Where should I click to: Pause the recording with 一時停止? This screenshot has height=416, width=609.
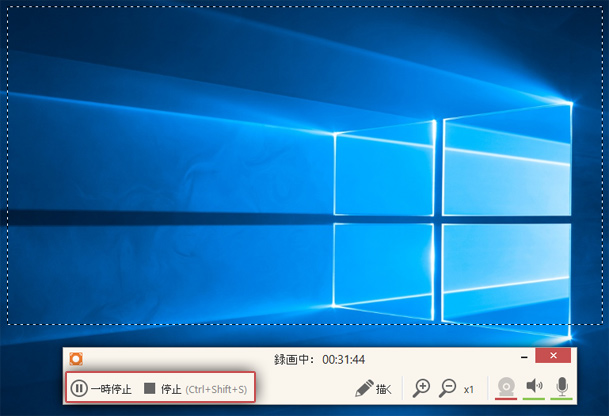point(101,388)
